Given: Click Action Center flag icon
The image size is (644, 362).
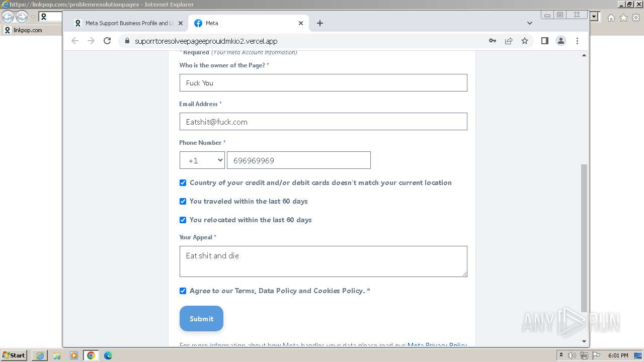Looking at the screenshot, I should point(595,355).
